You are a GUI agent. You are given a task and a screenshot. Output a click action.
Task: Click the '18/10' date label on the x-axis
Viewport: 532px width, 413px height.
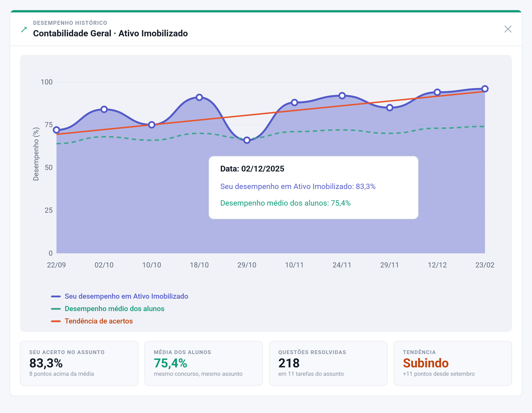[199, 265]
